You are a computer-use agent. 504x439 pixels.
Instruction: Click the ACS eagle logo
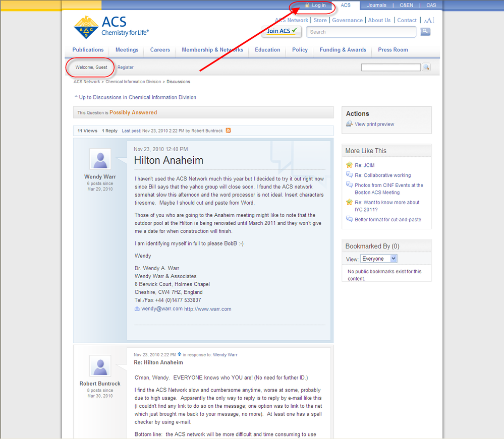pyautogui.click(x=86, y=27)
